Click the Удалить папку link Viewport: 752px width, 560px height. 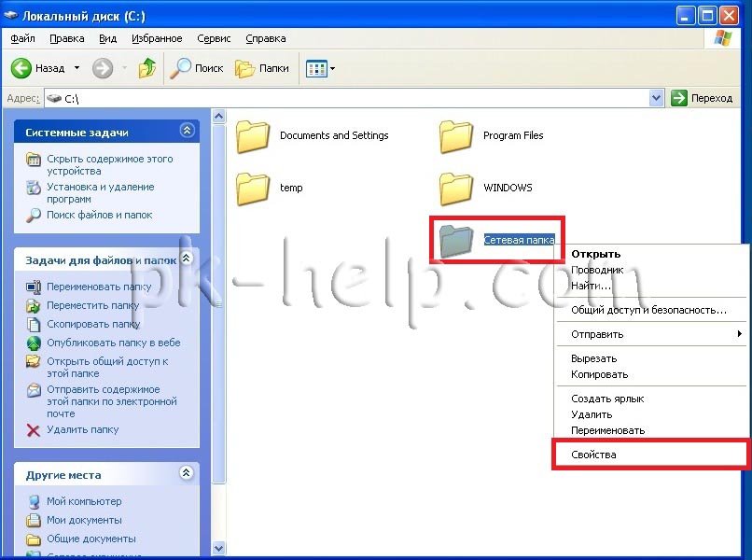[x=82, y=429]
